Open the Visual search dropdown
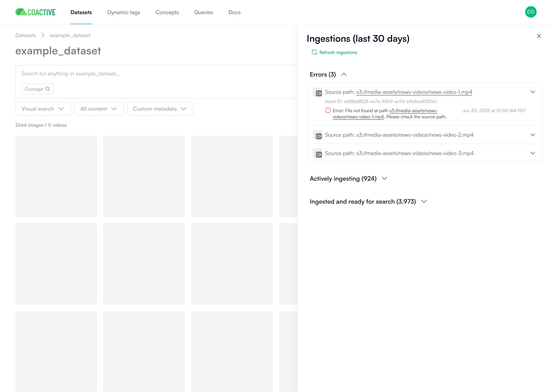 (43, 109)
